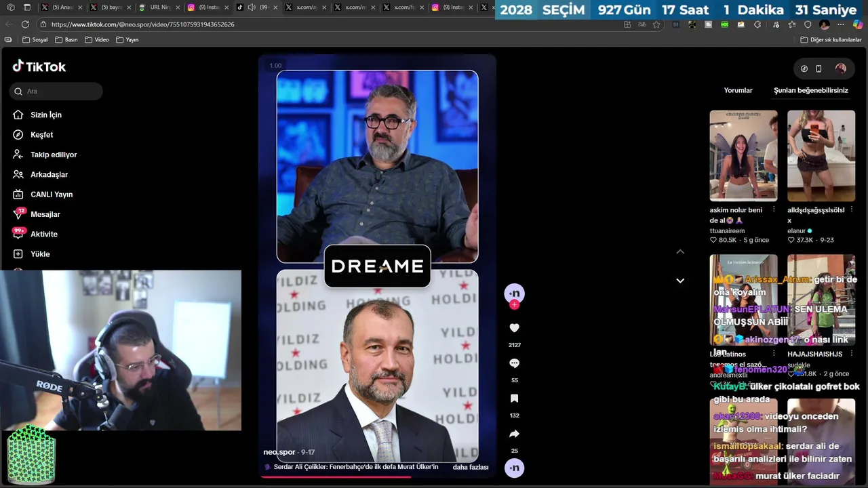
Task: Reload the page
Action: pos(25,24)
